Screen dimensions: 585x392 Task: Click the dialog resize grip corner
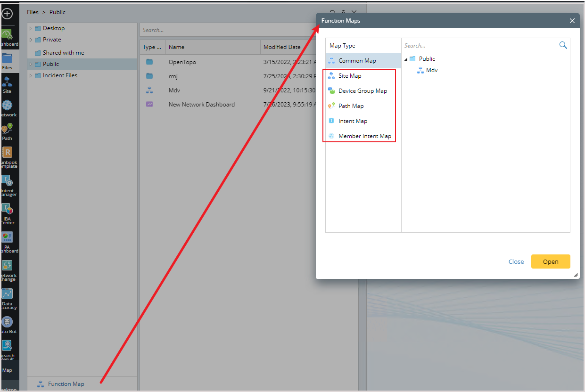[x=576, y=275]
